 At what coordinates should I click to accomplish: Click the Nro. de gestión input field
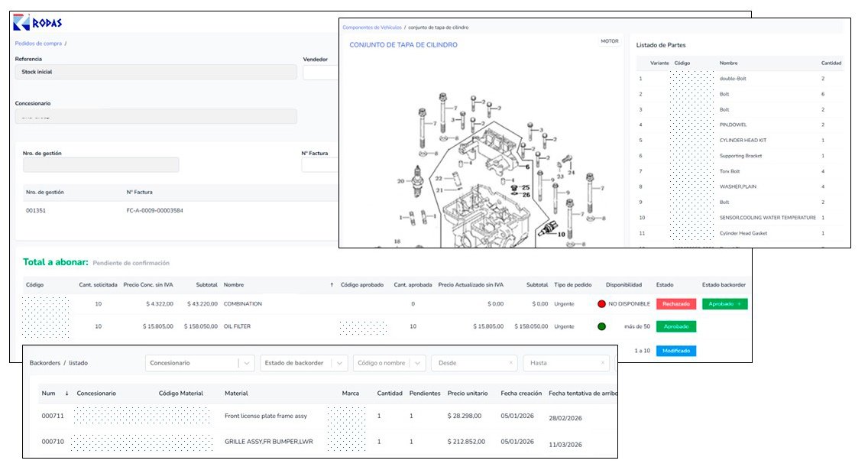pyautogui.click(x=101, y=165)
